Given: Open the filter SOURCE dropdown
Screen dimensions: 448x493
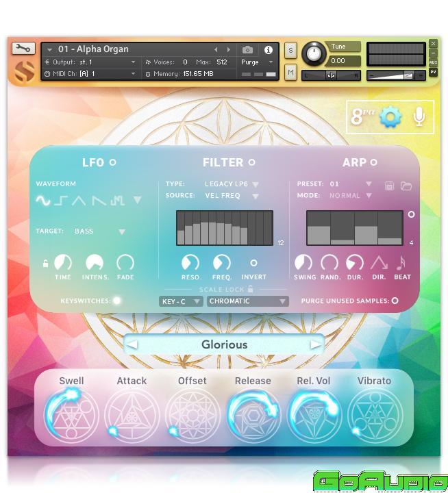Looking at the screenshot, I should [x=256, y=197].
